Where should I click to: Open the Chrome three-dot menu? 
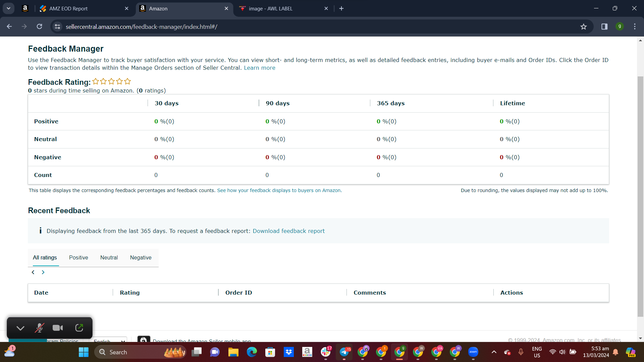point(635,26)
